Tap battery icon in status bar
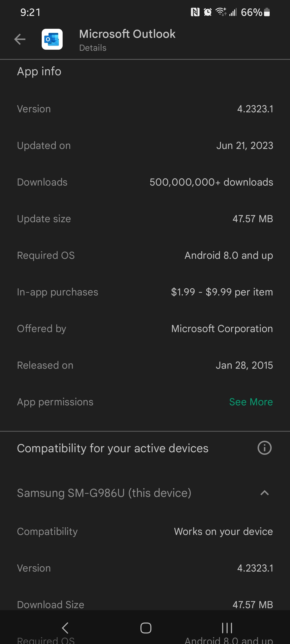Image resolution: width=290 pixels, height=644 pixels. tap(267, 12)
